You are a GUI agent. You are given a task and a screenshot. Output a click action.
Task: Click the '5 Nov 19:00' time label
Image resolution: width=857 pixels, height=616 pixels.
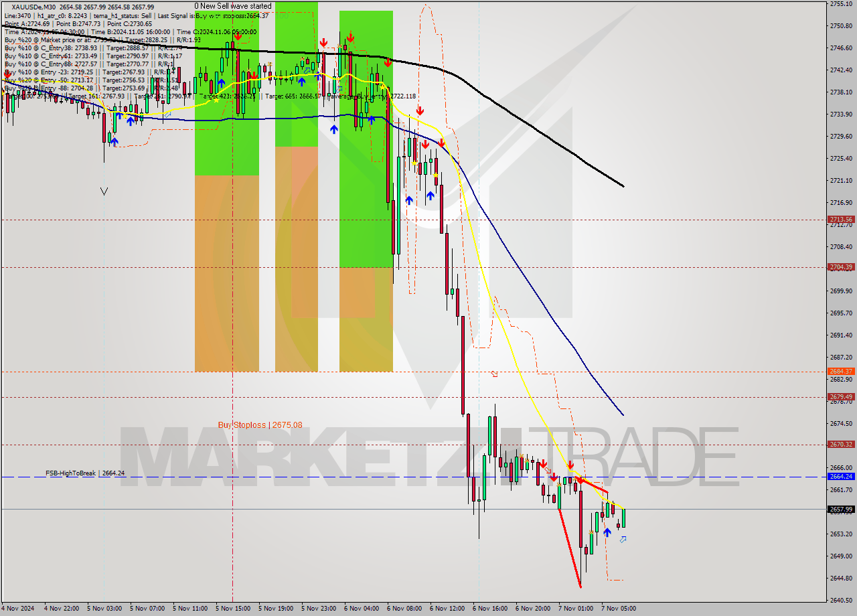point(276,609)
